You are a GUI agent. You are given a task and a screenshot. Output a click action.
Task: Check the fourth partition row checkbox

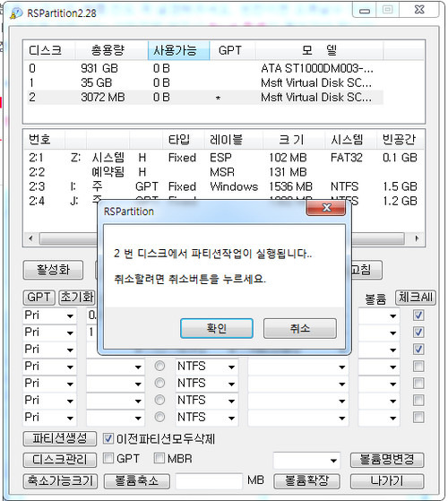click(418, 367)
